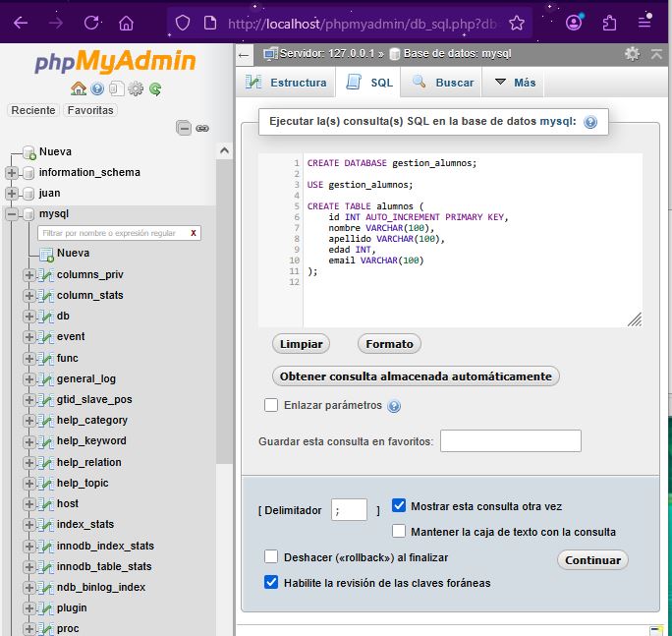This screenshot has width=672, height=636.
Task: Open phpMyAdmin documentation help icon
Action: [x=97, y=88]
